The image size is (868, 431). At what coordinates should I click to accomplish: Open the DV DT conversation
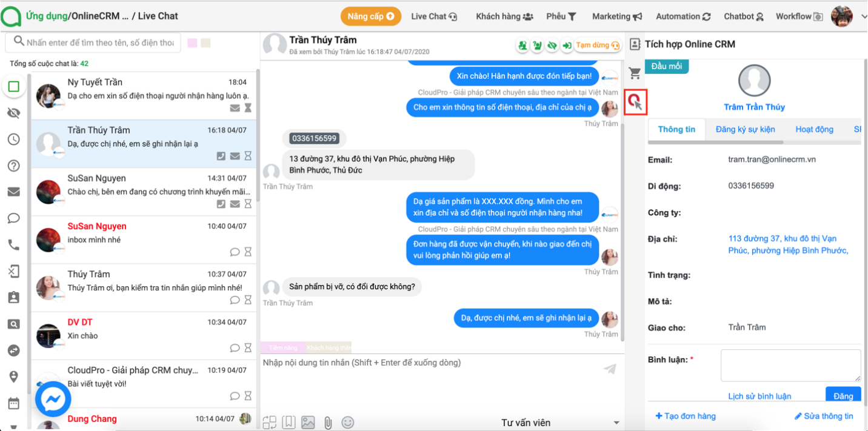click(x=143, y=335)
